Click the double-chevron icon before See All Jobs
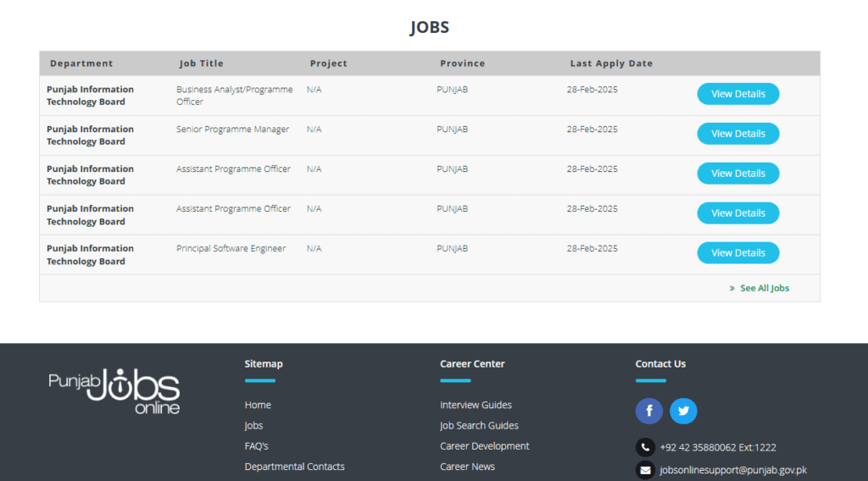This screenshot has width=868, height=481. click(x=732, y=288)
